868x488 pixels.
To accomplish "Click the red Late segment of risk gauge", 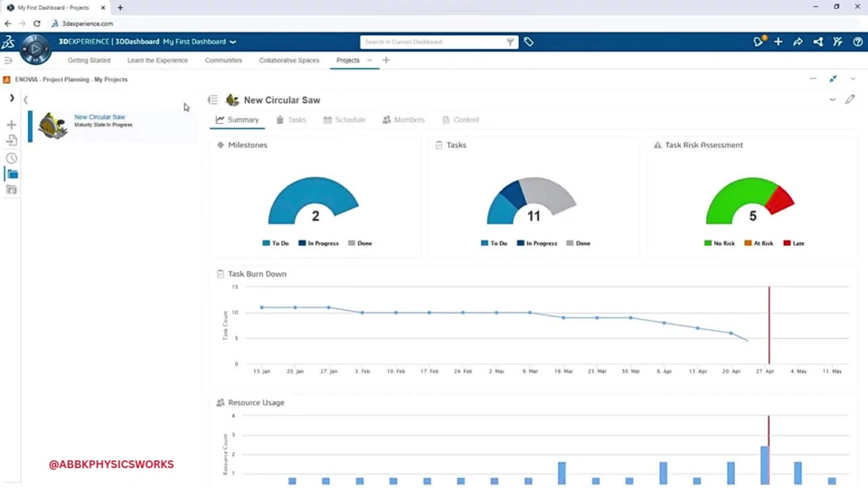I will pyautogui.click(x=781, y=201).
